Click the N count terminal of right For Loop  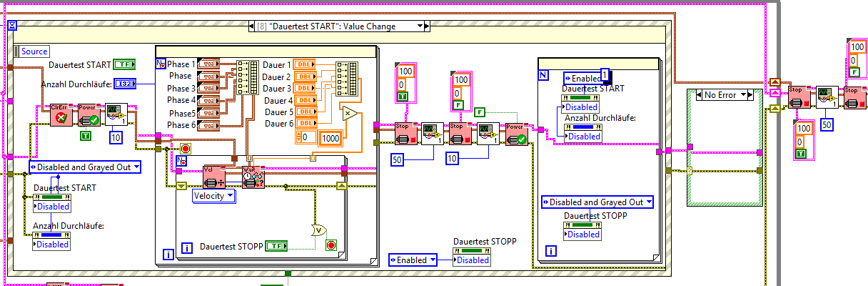tap(545, 74)
